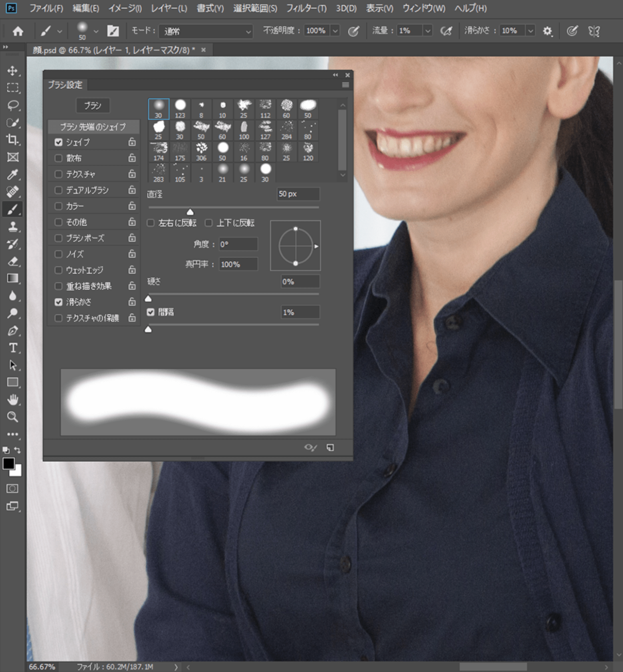Select ブラシ先端のシェイプ section
Screen dimensions: 623x672
pyautogui.click(x=93, y=127)
